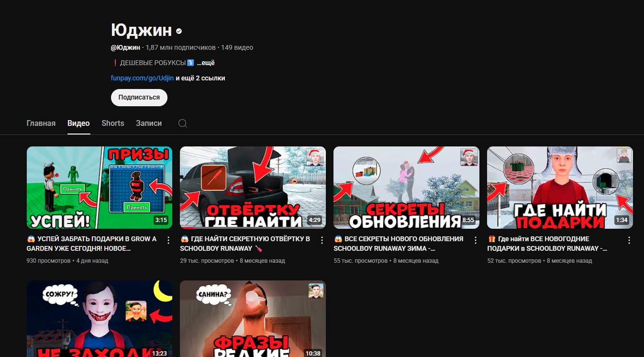Click '930 просмотров • 4 дня назад' text
Screen dimensions: 644x357
[67, 261]
